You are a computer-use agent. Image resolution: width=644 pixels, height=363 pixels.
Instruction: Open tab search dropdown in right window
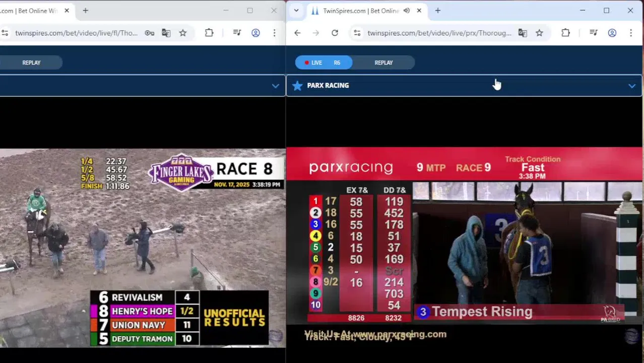tap(296, 10)
